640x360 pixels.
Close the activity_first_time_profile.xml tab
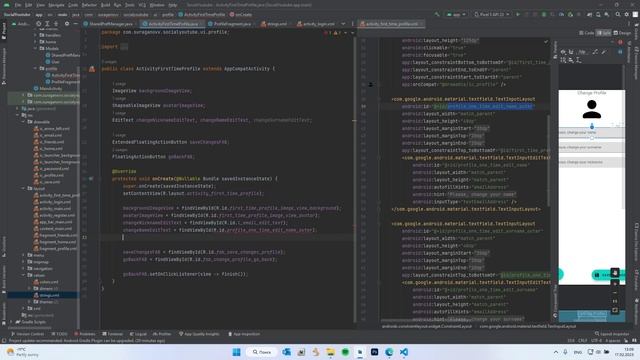click(x=422, y=24)
